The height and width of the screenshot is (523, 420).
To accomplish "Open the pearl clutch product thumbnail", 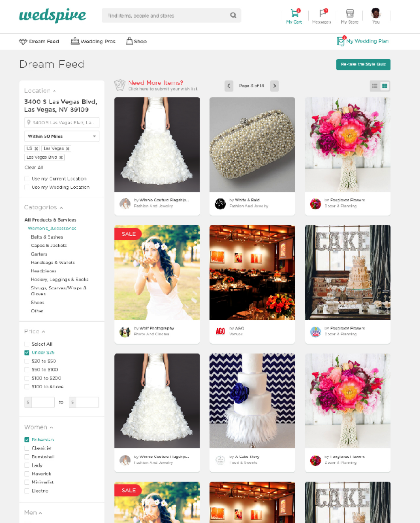I will tap(252, 144).
